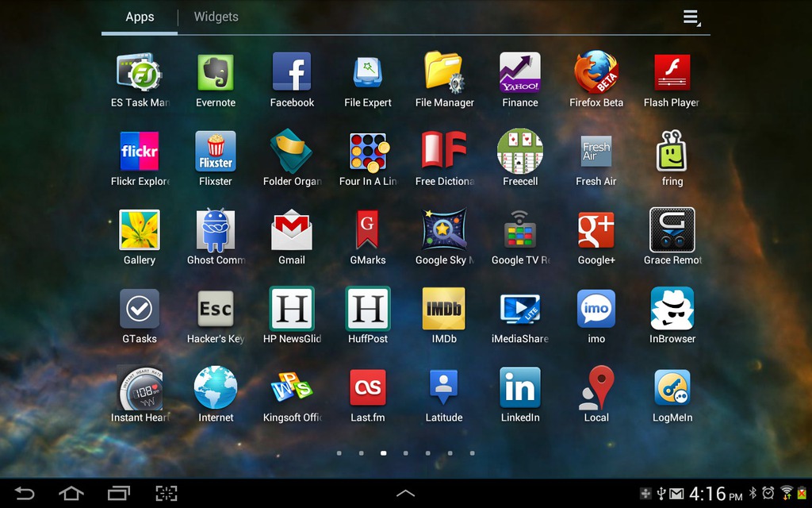Open the Gmail notification in status bar

click(676, 494)
